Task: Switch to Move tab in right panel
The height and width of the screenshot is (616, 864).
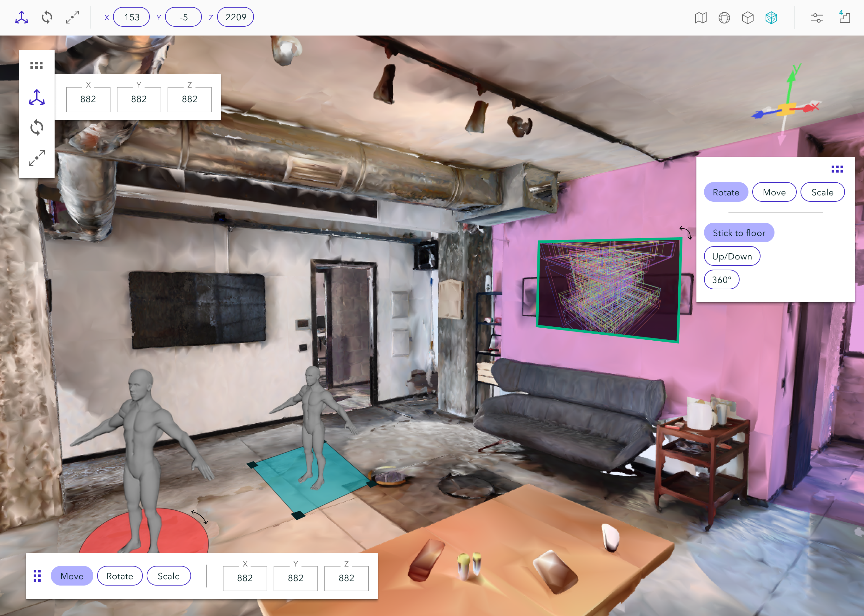Action: point(774,192)
